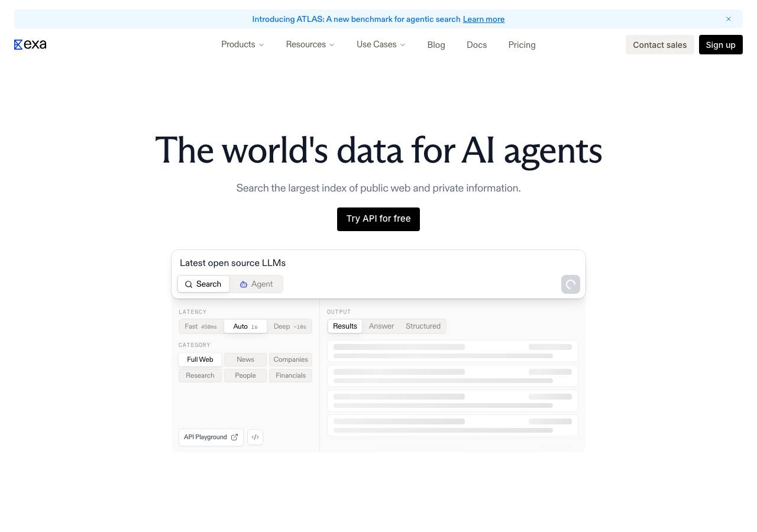Switch to Agent mode
Screen dimensions: 757x532
[x=256, y=284]
